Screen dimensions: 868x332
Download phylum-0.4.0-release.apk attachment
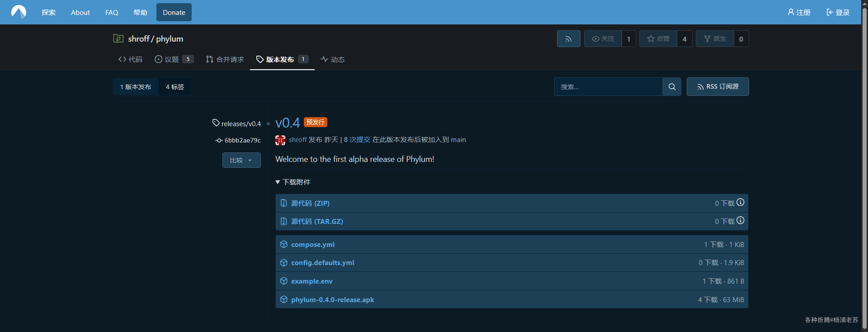(x=333, y=299)
